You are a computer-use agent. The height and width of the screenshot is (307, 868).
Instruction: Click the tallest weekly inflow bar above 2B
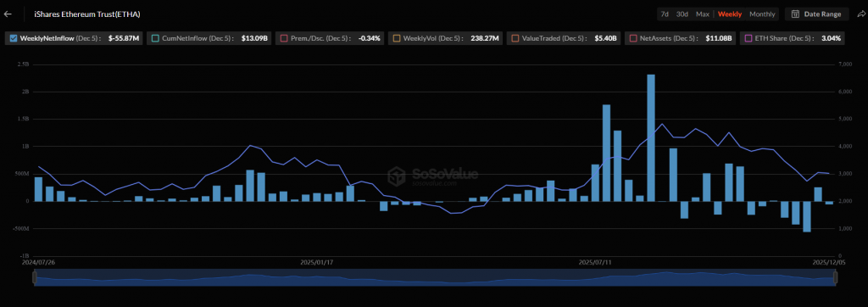coord(651,137)
